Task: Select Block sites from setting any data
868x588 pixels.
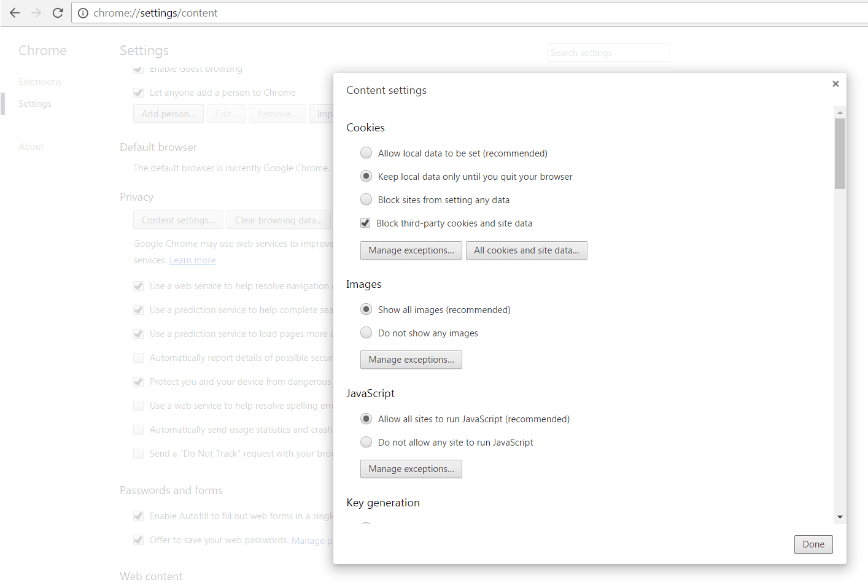Action: 366,199
